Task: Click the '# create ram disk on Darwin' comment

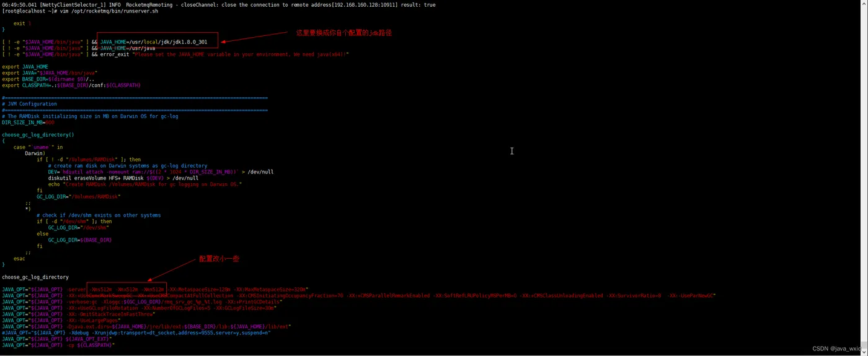Action: point(128,165)
